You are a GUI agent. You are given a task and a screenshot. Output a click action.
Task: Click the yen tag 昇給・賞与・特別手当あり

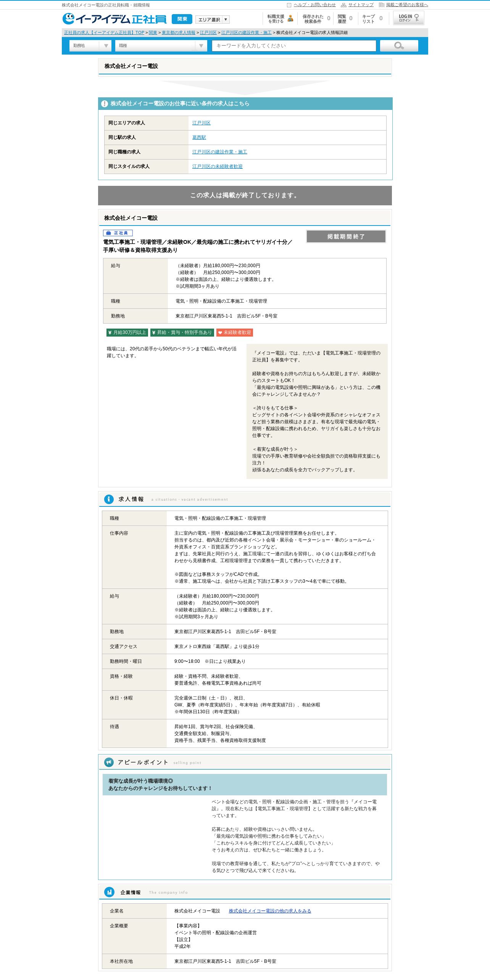pyautogui.click(x=182, y=332)
